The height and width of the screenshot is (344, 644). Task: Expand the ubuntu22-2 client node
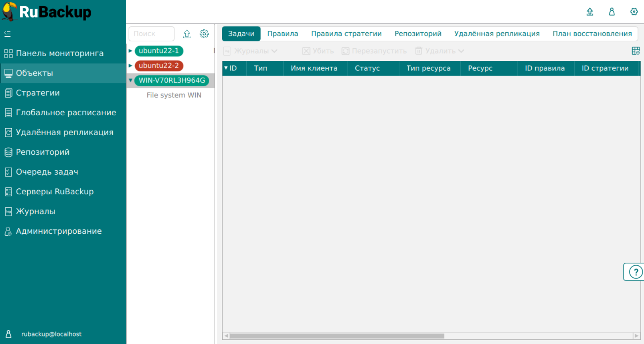tap(130, 66)
